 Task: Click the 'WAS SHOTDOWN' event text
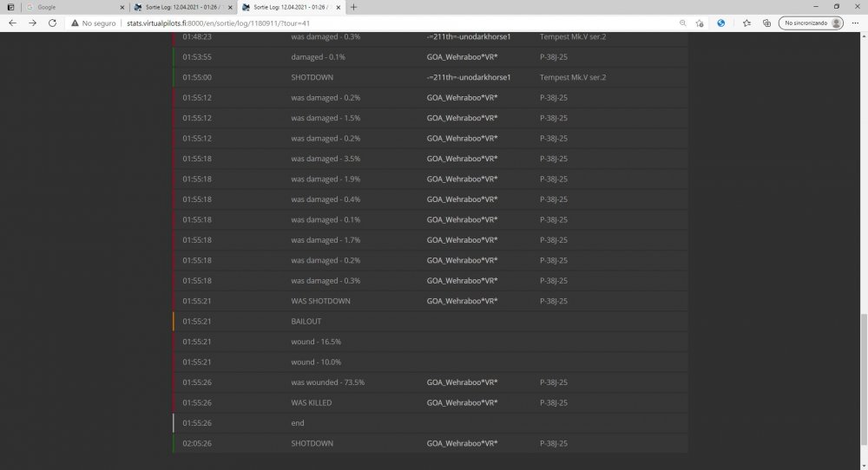click(x=320, y=301)
